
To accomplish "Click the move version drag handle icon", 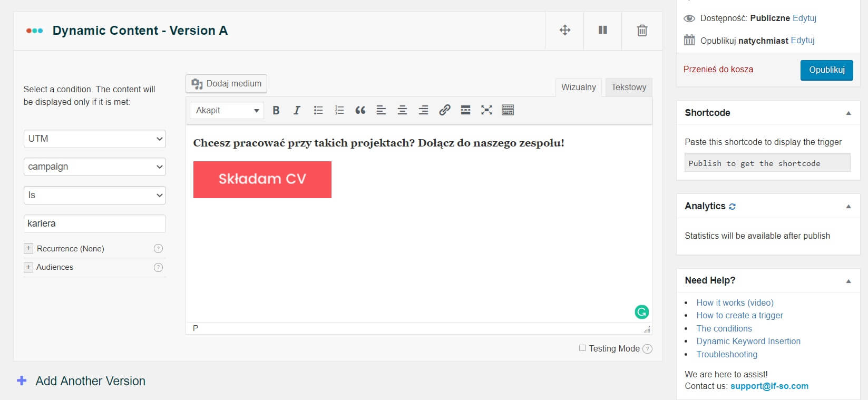I will click(564, 30).
